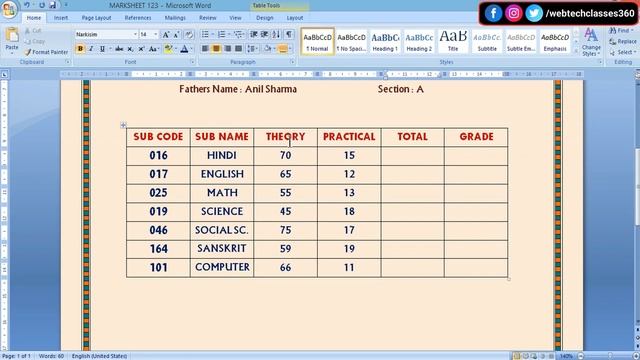
Task: Switch to the Page Layout tab
Action: pos(96,18)
